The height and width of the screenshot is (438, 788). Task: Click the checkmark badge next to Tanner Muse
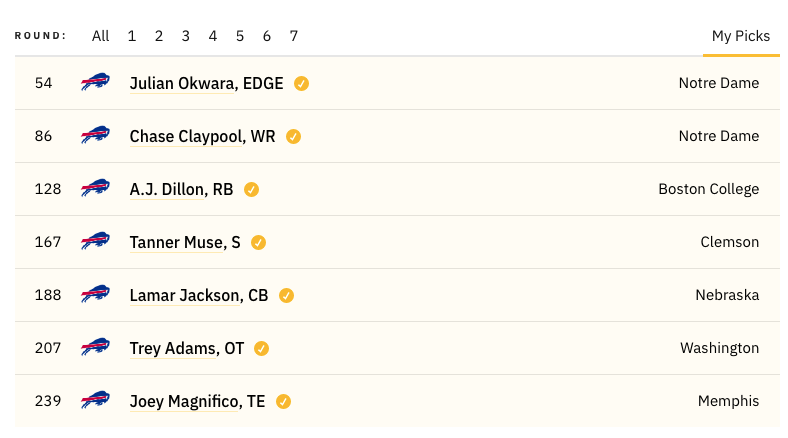tap(258, 243)
